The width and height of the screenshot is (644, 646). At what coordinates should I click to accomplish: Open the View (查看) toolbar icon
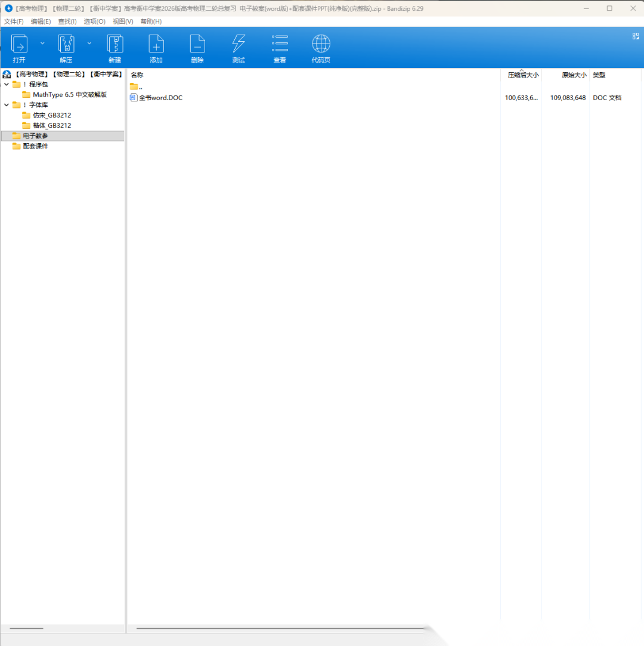coord(280,44)
